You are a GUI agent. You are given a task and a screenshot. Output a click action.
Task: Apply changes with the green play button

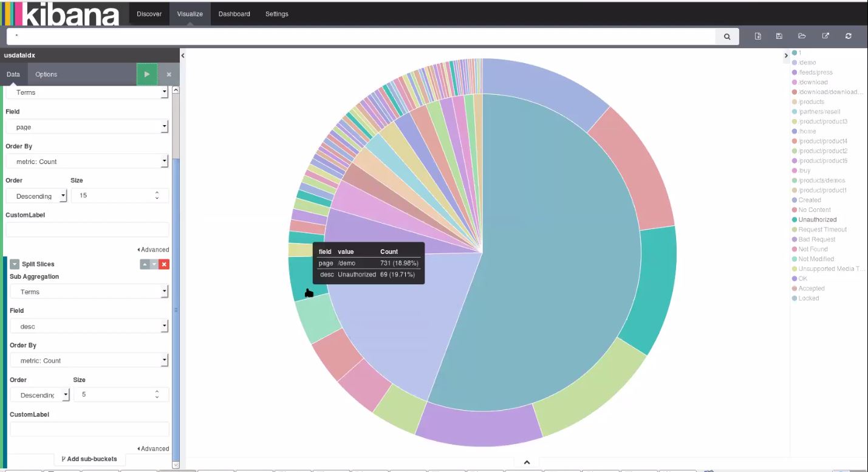(x=147, y=74)
